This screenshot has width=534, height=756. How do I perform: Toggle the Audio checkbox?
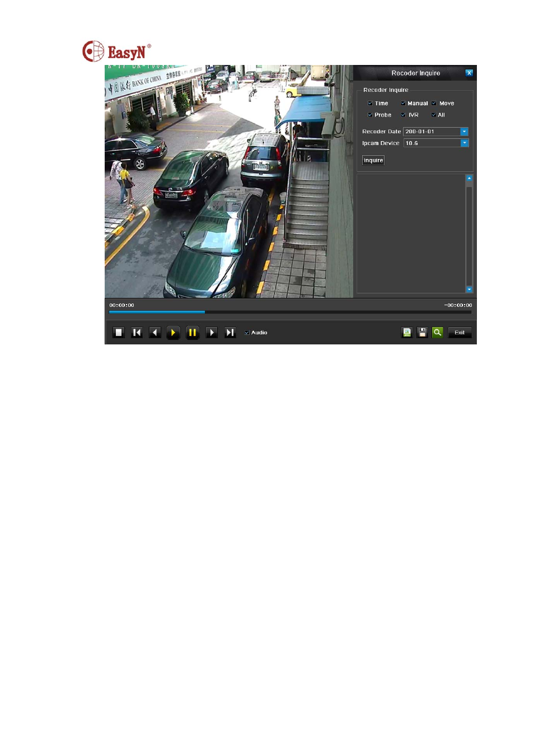pos(247,333)
